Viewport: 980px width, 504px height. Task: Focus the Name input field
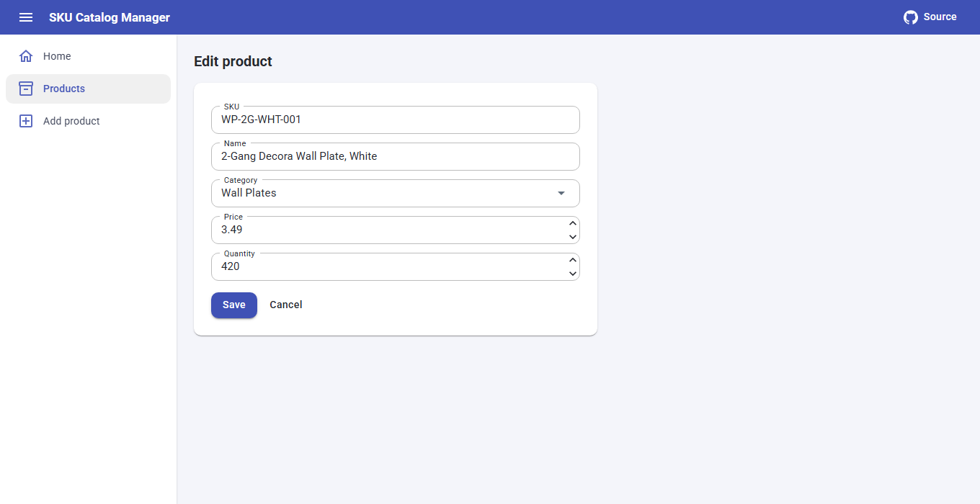(x=396, y=156)
